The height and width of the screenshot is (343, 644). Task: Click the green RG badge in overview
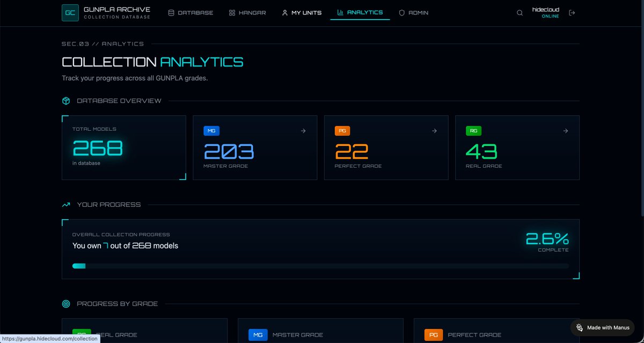pyautogui.click(x=473, y=131)
